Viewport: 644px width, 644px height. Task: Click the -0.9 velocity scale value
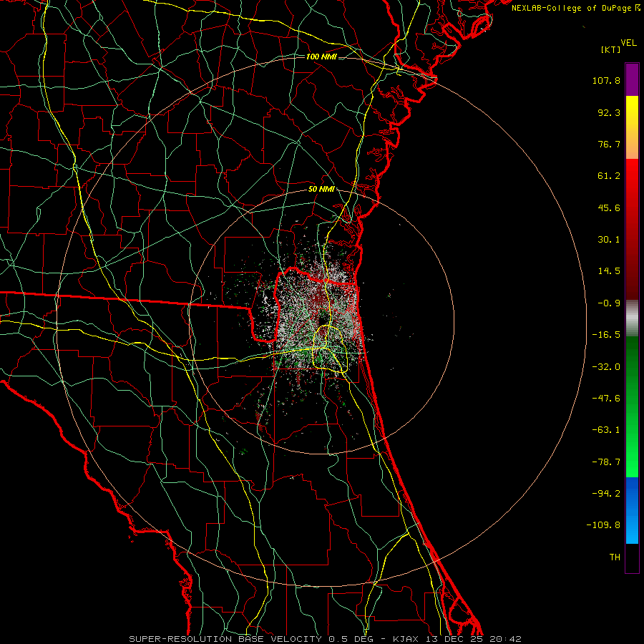[x=609, y=303]
